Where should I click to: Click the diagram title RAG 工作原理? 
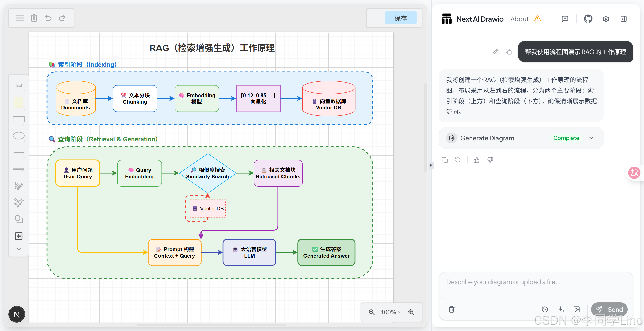click(212, 48)
